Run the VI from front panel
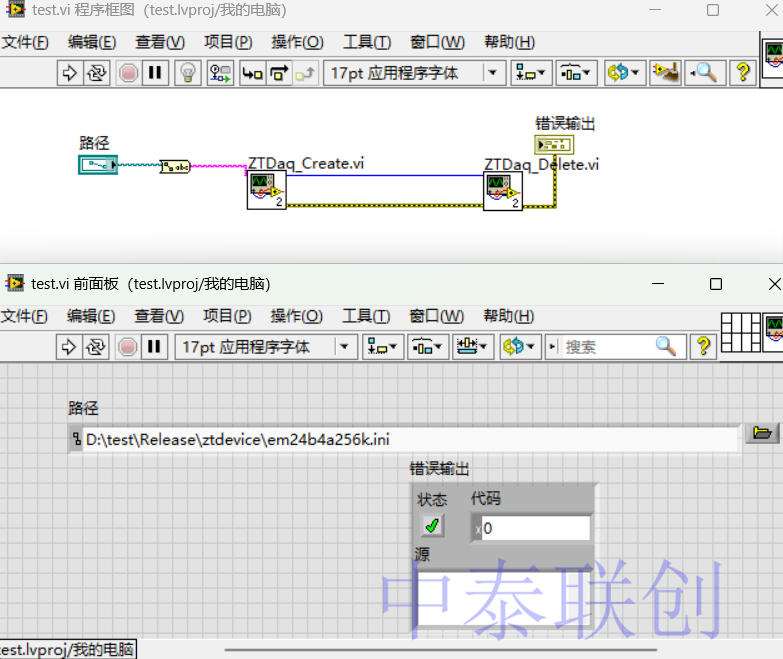783x659 pixels. pyautogui.click(x=69, y=347)
